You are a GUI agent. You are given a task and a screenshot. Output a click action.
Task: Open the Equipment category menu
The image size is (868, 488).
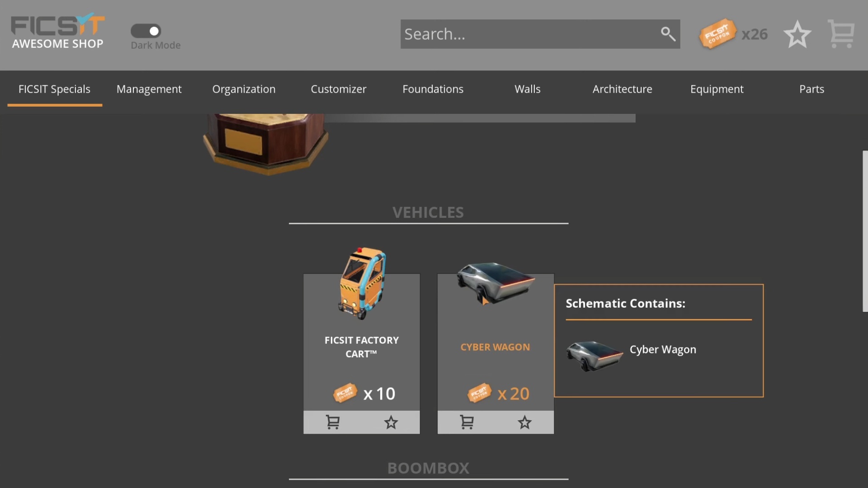point(717,89)
